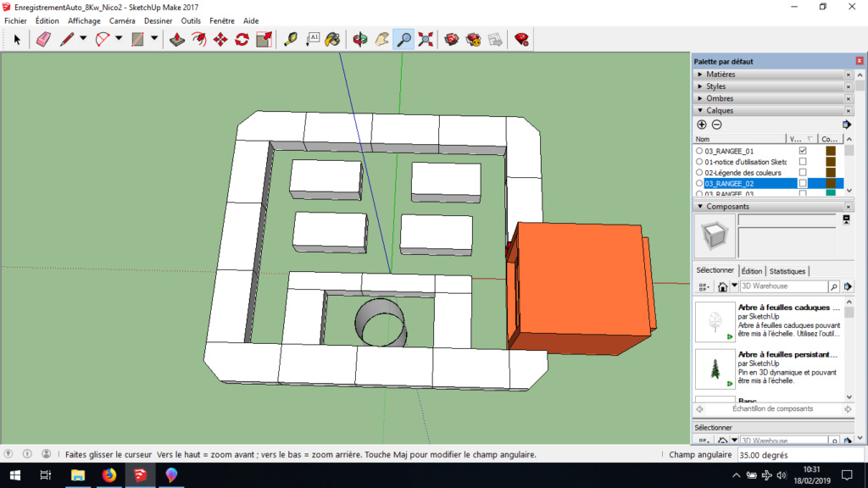Set 03_RANGEE_01 as active layer
This screenshot has width=868, height=488.
[699, 151]
